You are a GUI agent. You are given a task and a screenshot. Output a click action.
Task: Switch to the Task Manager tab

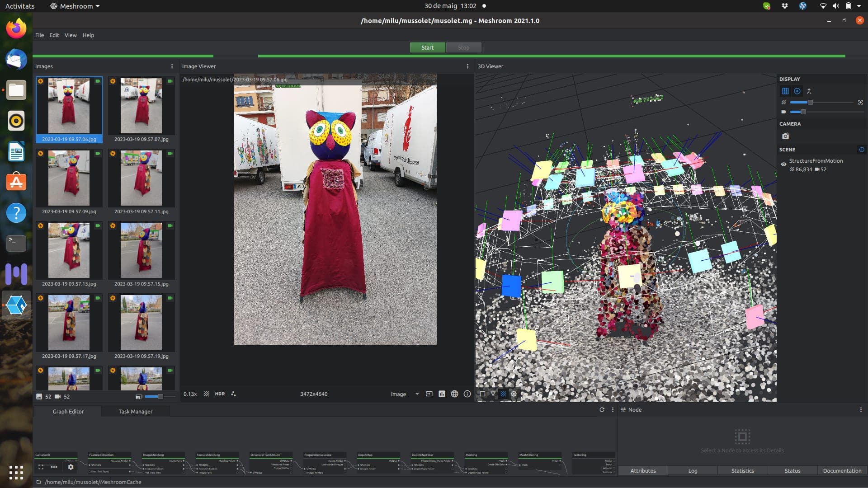pos(135,412)
